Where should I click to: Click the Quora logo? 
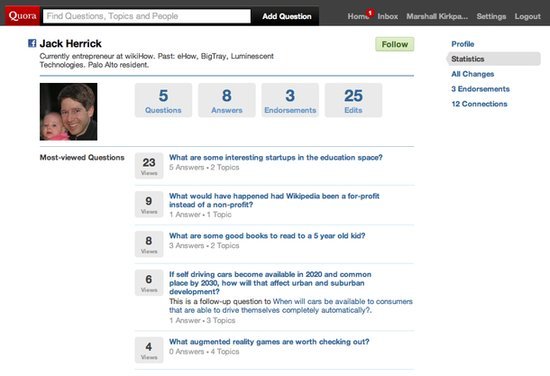point(22,16)
